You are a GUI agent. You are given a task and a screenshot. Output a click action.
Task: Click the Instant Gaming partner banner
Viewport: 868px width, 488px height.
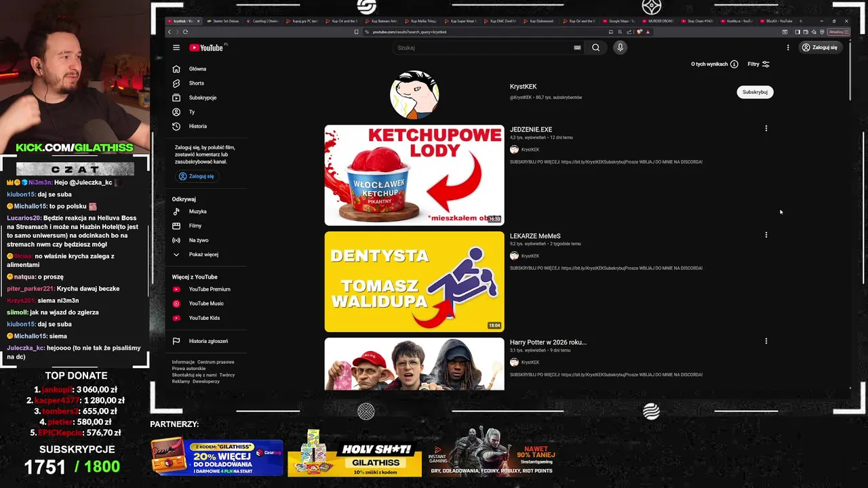(492, 452)
